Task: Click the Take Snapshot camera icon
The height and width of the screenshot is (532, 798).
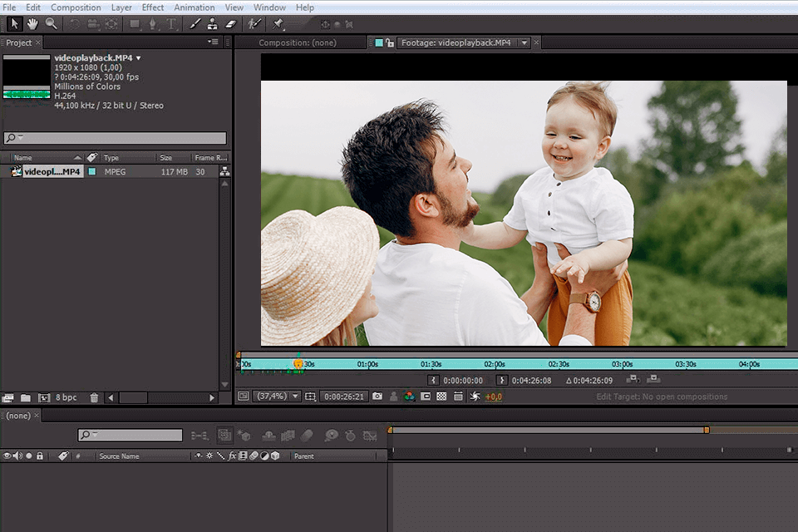Action: point(377,397)
